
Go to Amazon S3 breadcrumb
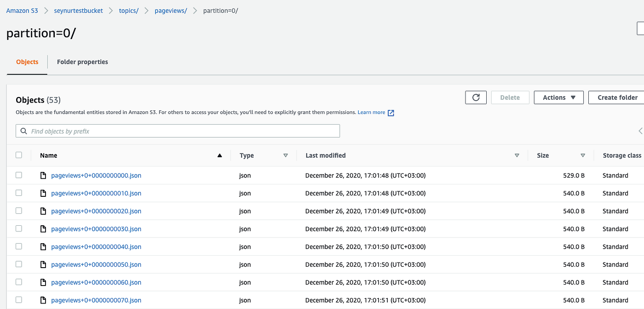pos(22,11)
